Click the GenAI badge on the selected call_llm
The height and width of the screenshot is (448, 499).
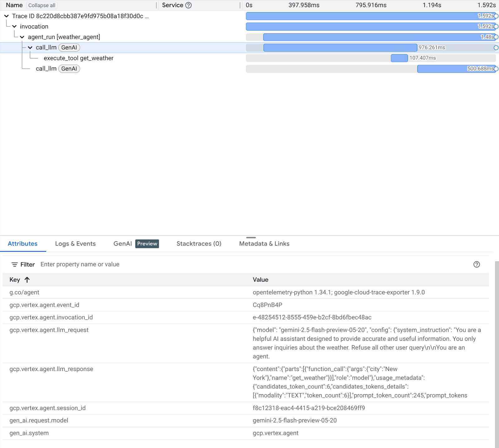point(69,48)
